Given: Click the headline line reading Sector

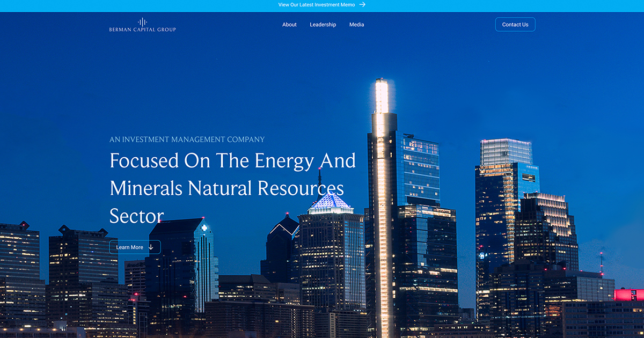Looking at the screenshot, I should tap(136, 216).
